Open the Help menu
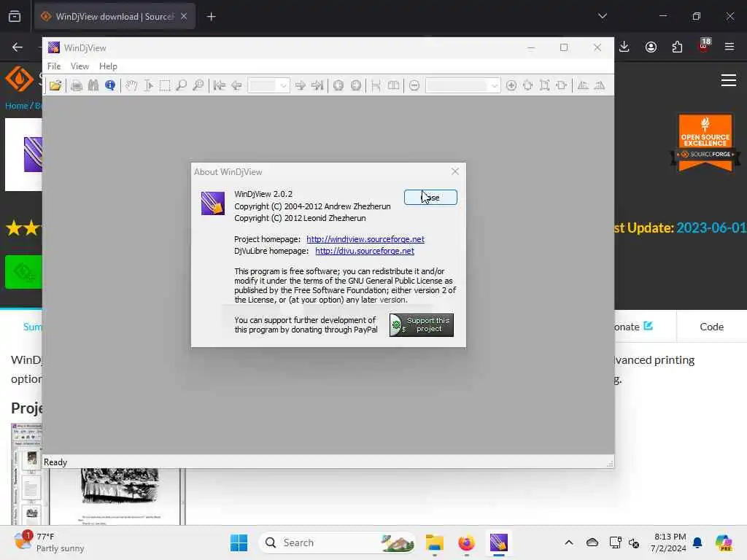This screenshot has height=560, width=747. pyautogui.click(x=108, y=66)
